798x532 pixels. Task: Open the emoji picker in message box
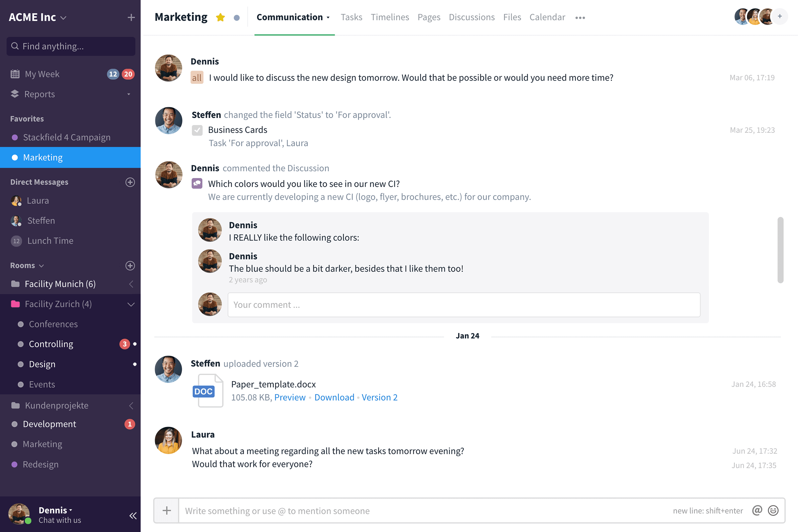773,511
